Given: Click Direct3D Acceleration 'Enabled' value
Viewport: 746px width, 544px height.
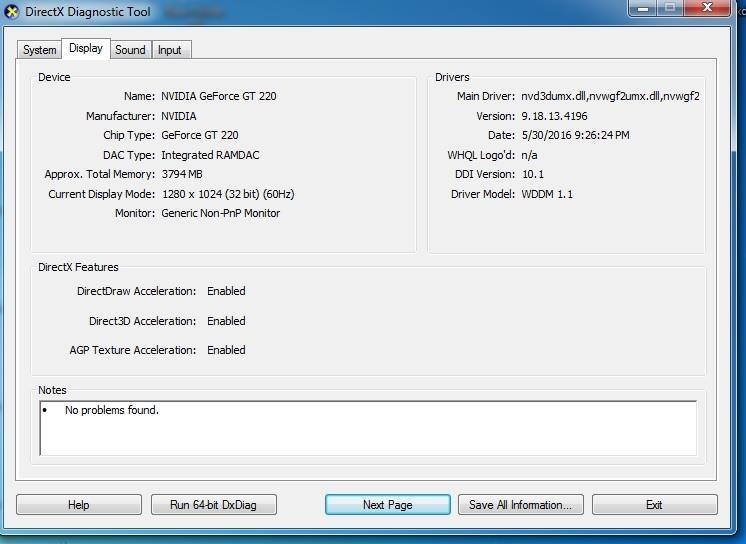Looking at the screenshot, I should 226,321.
